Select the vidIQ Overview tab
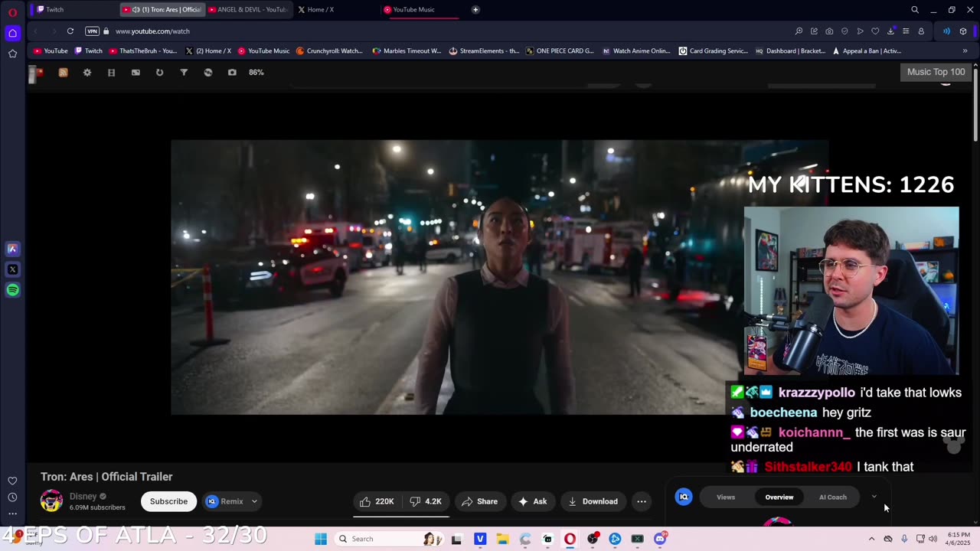The height and width of the screenshot is (551, 980). (779, 497)
